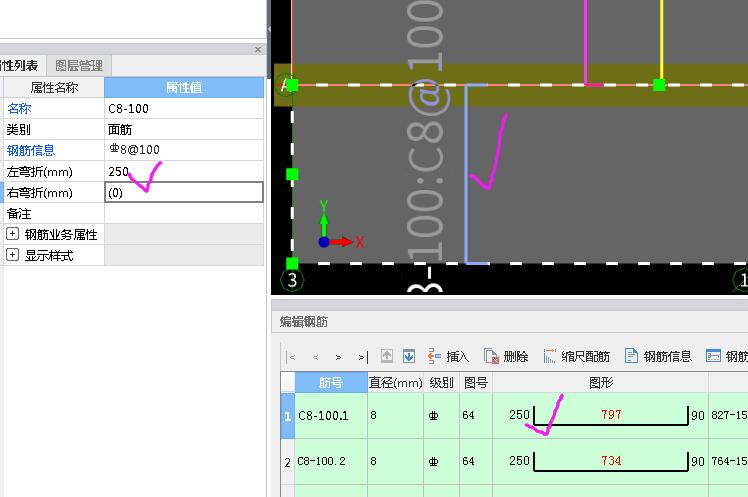
Task: Select rebar row C8-100.2
Action: 331,461
